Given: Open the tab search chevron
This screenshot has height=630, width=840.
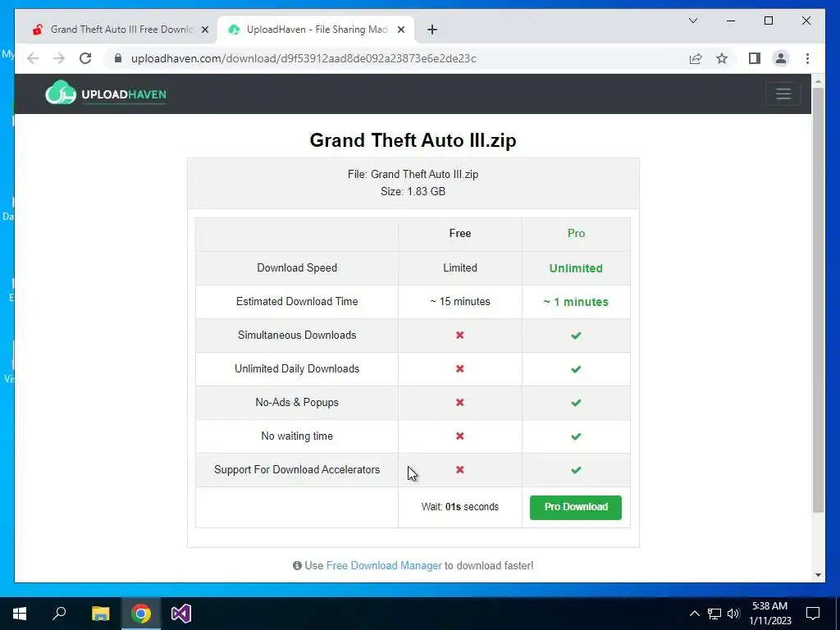Looking at the screenshot, I should click(x=692, y=21).
